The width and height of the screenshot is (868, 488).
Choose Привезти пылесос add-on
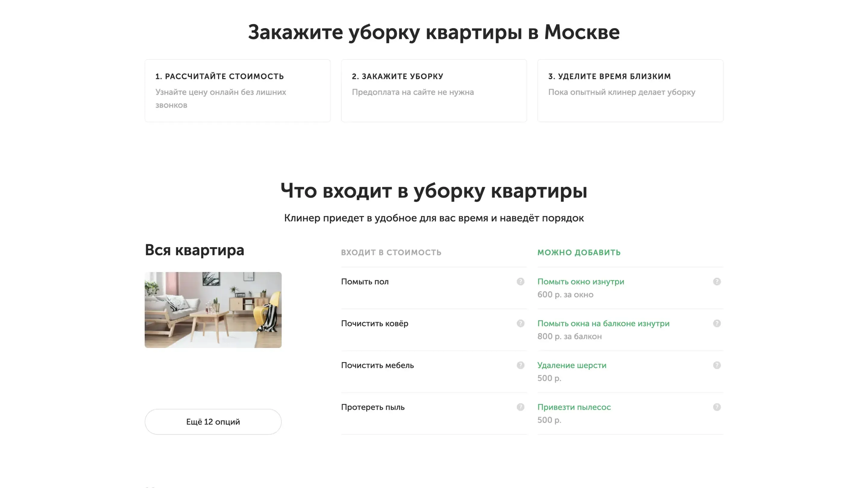574,407
